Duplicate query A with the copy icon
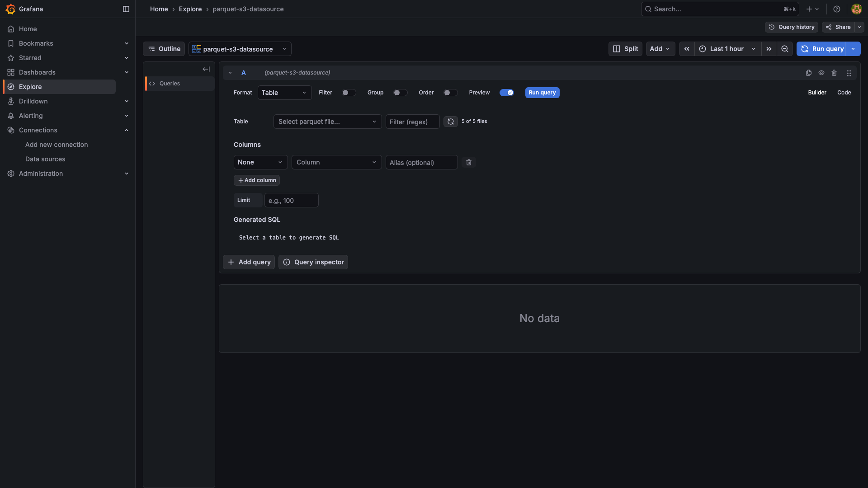Screen dimensions: 868x488 coord(809,73)
